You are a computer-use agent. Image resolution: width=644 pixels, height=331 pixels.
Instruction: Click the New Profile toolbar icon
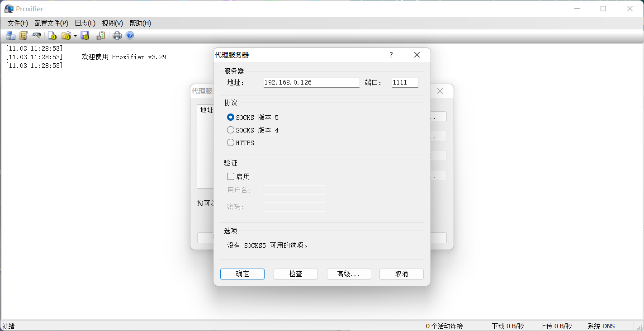tap(52, 36)
